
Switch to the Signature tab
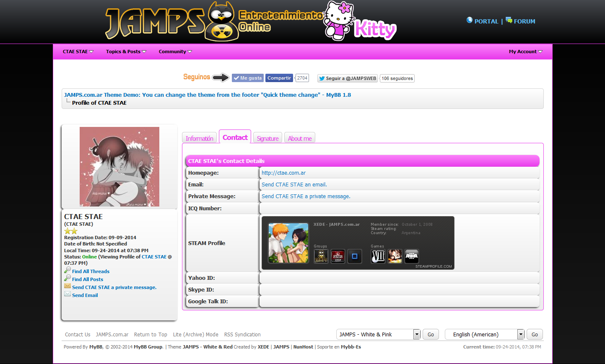point(267,138)
